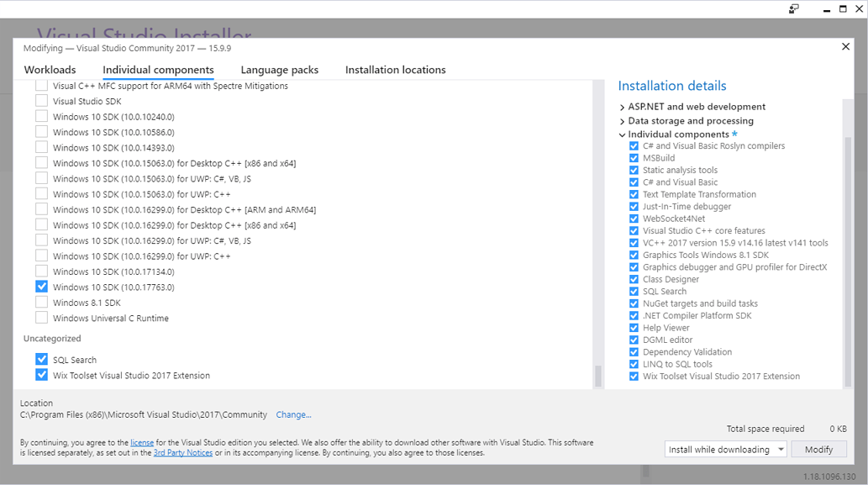Expand ASP.NET and web development section
Image resolution: width=868 pixels, height=485 pixels.
[622, 108]
